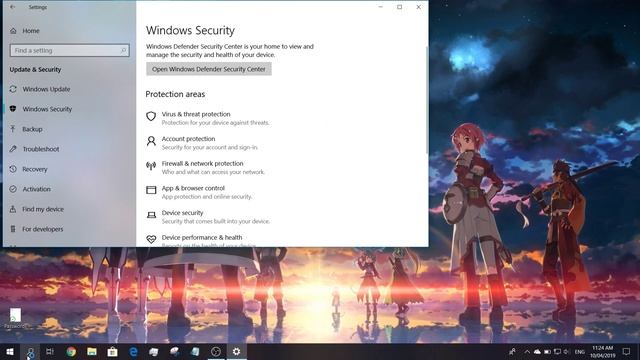Click the Backup arrow icon in sidebar
640x360 pixels.
[13, 129]
